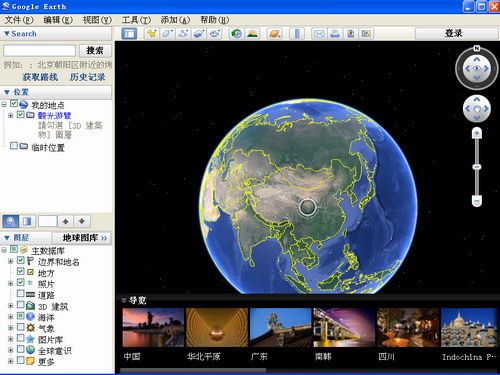
Task: Click the zoom slider handle
Action: pyautogui.click(x=477, y=166)
